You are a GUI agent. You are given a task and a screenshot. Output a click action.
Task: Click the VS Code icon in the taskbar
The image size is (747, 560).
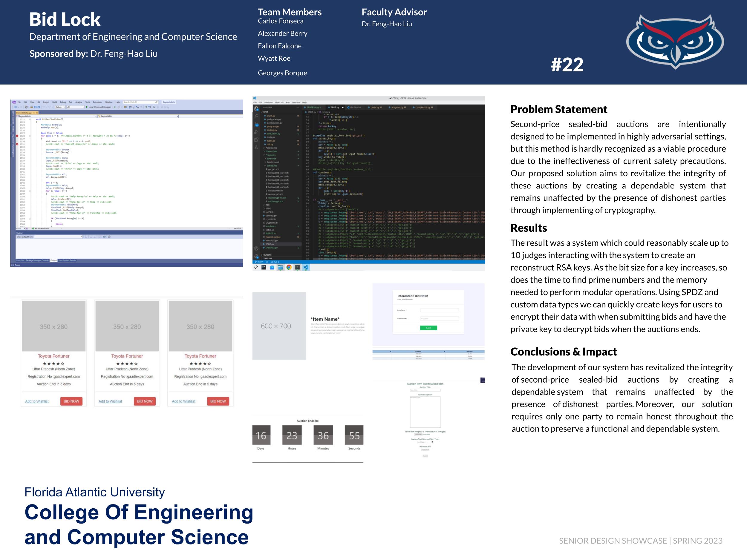pos(306,267)
